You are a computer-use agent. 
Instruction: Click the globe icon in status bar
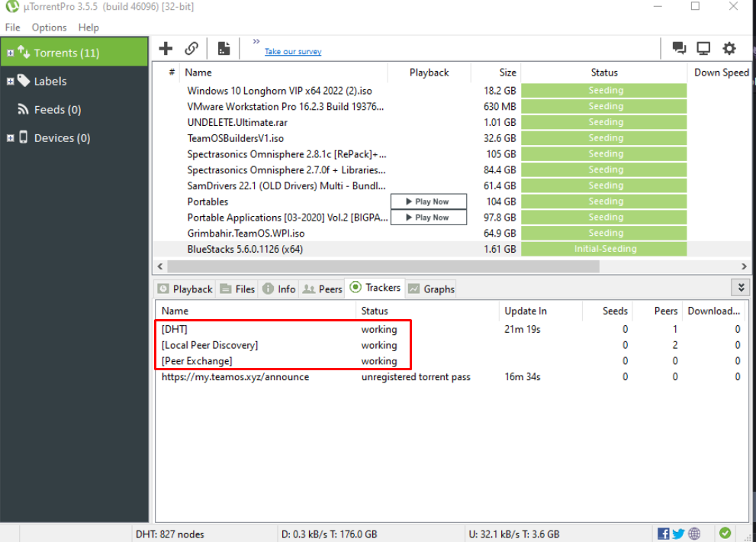click(694, 534)
